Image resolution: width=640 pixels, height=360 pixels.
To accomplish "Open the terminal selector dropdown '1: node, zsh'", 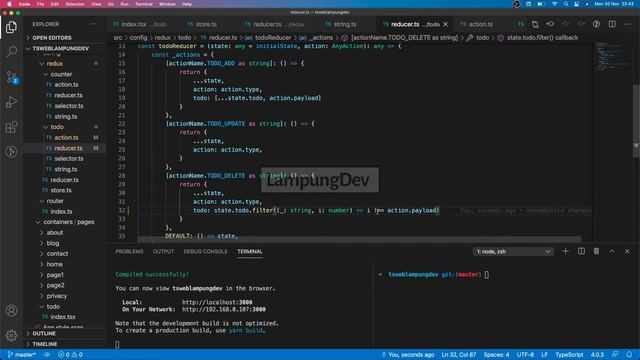I will pyautogui.click(x=513, y=251).
